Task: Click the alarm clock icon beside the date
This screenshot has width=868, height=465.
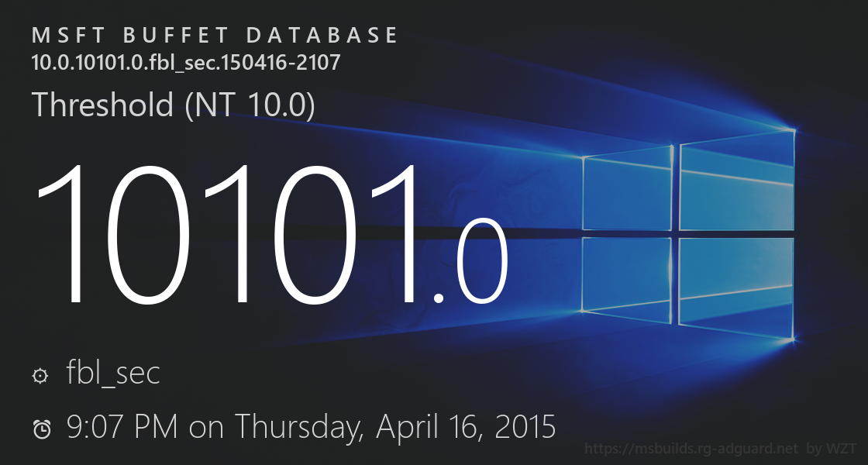Action: [x=42, y=429]
